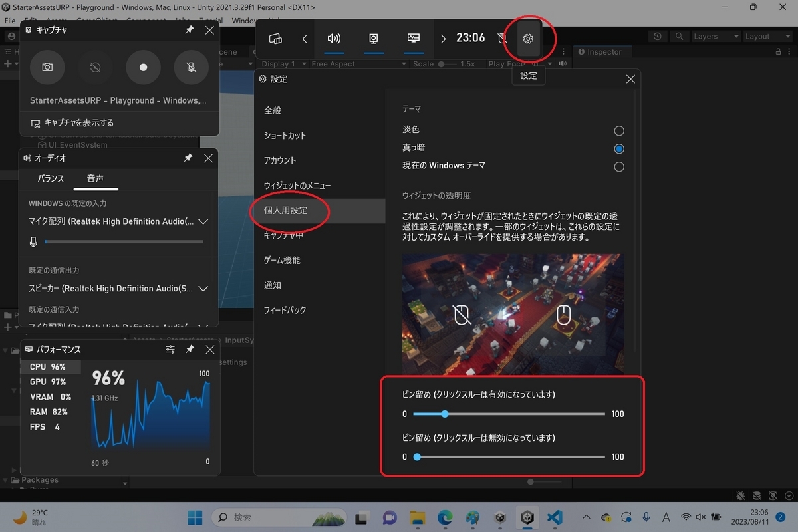Pin the オーディオ widget
Viewport: 798px width, 532px height.
tap(188, 158)
